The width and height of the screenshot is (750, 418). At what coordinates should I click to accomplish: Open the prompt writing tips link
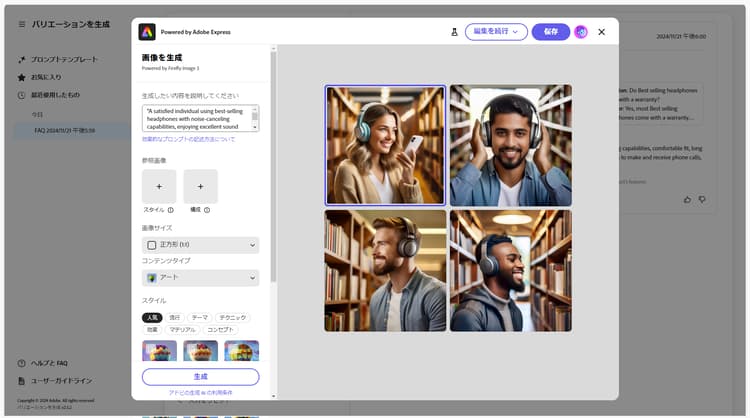(188, 139)
